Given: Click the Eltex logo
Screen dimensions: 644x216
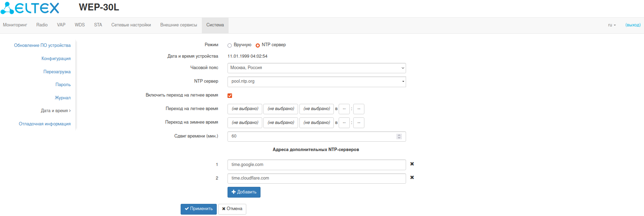Looking at the screenshot, I should click(x=30, y=8).
